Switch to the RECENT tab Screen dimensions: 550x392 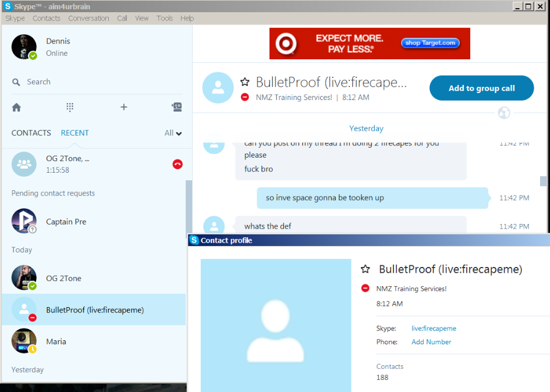[x=74, y=133]
